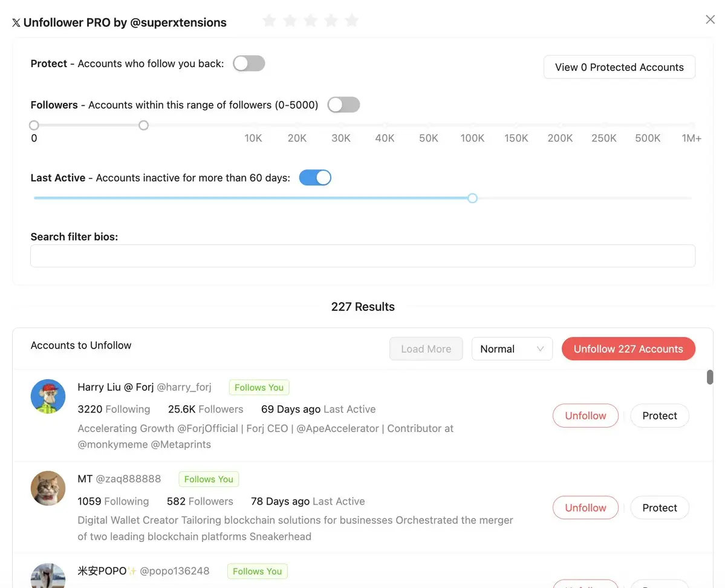Screen dimensions: 725x588
Task: Click the Load More button
Action: point(426,349)
